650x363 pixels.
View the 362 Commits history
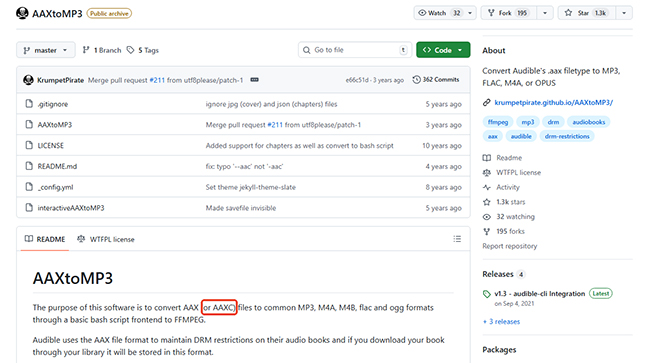436,80
